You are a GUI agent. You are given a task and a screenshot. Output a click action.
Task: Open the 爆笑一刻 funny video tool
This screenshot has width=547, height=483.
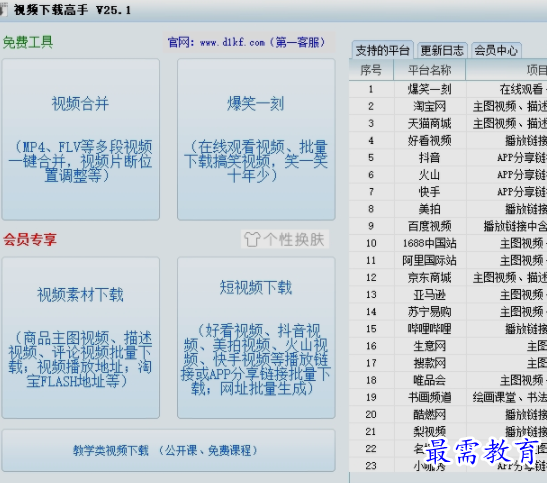click(256, 139)
